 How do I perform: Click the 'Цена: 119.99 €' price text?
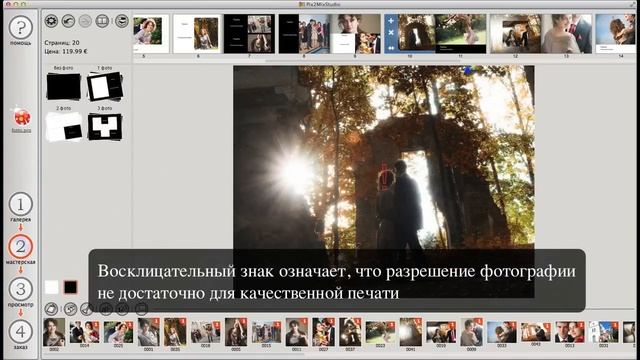click(x=66, y=51)
